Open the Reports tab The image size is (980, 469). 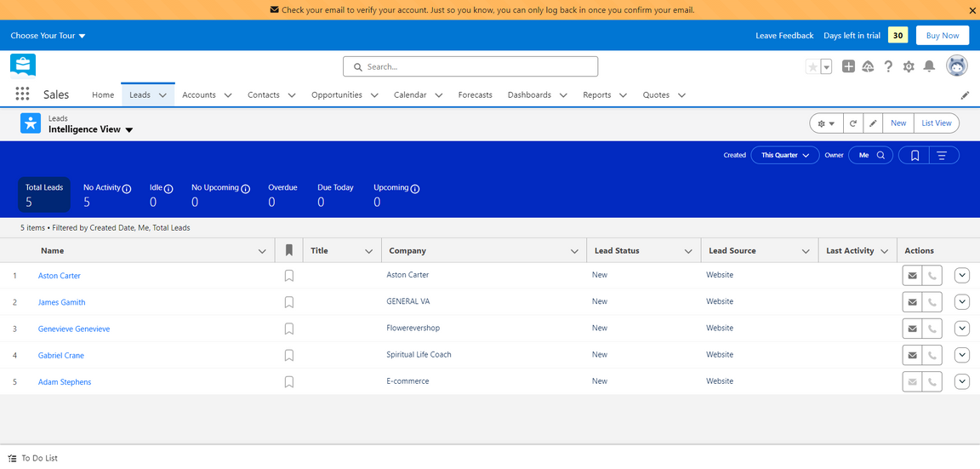tap(597, 95)
